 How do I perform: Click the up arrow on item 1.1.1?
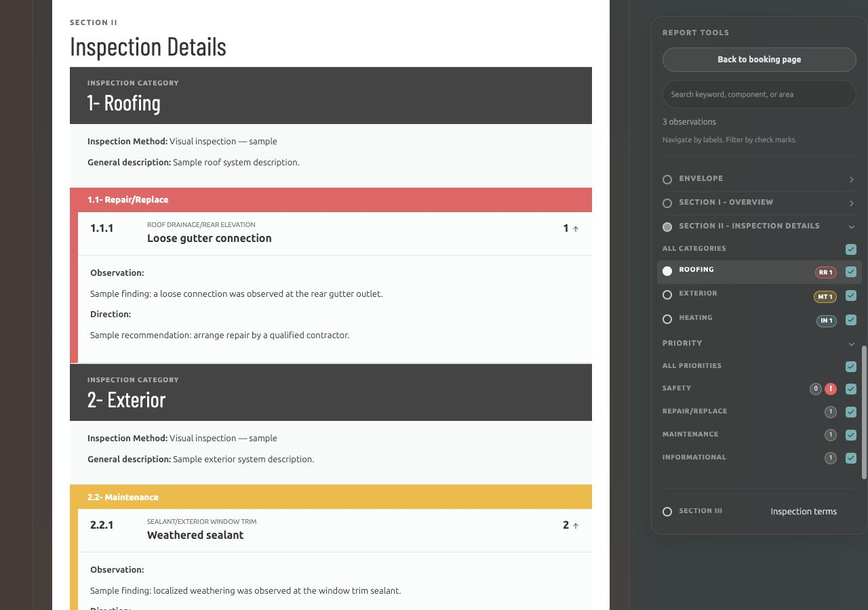pos(576,229)
